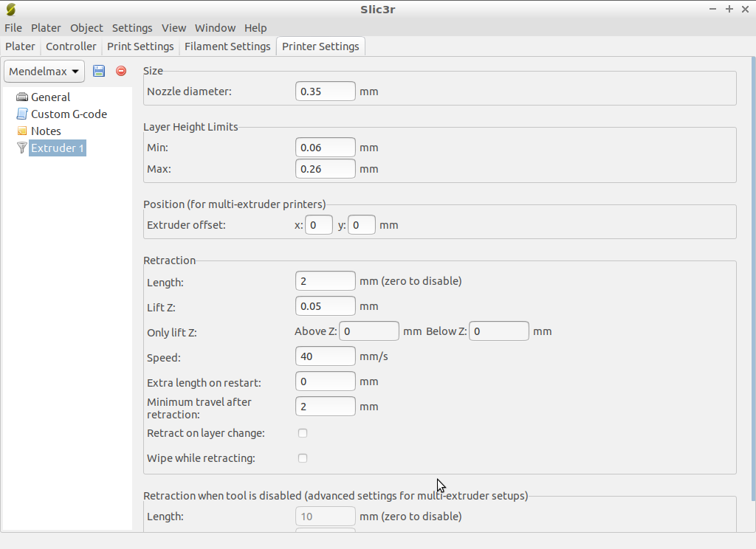The width and height of the screenshot is (756, 549).
Task: Click the Extruder offset x field
Action: (319, 224)
